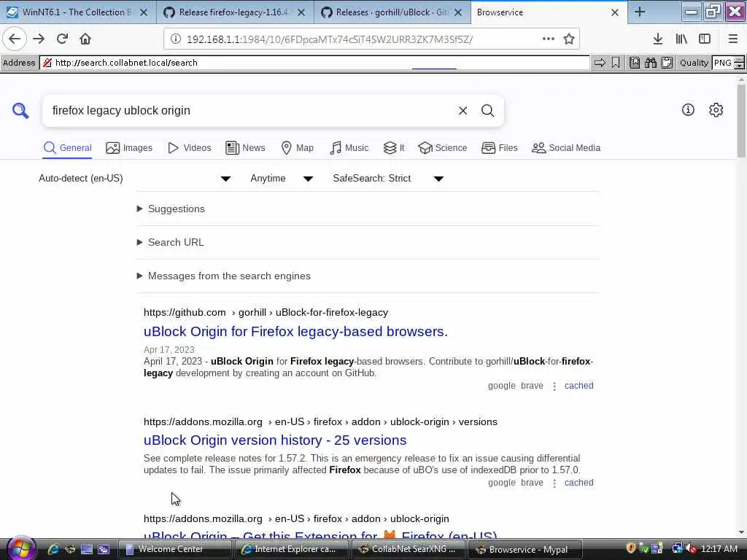Click the page vertical scrollbar thumb
The height and width of the screenshot is (560, 747).
[x=741, y=120]
